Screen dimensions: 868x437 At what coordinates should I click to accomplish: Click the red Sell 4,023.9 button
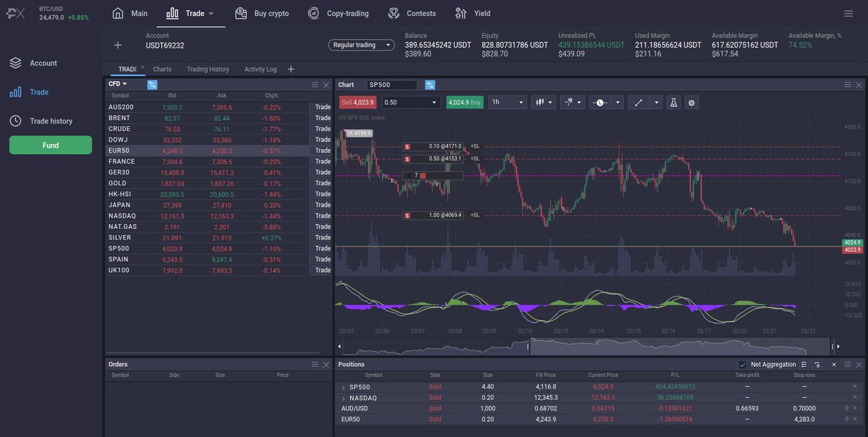pos(357,102)
